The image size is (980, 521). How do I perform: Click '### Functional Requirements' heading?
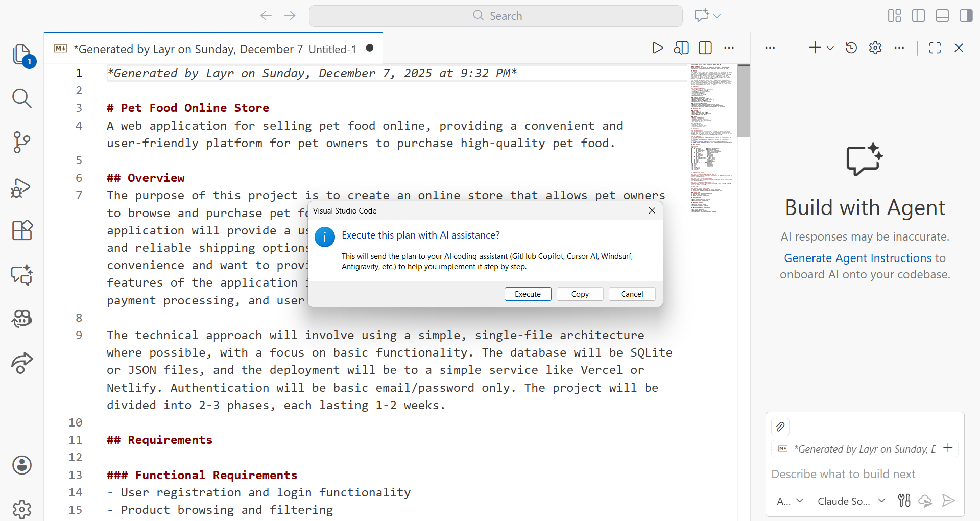click(202, 475)
